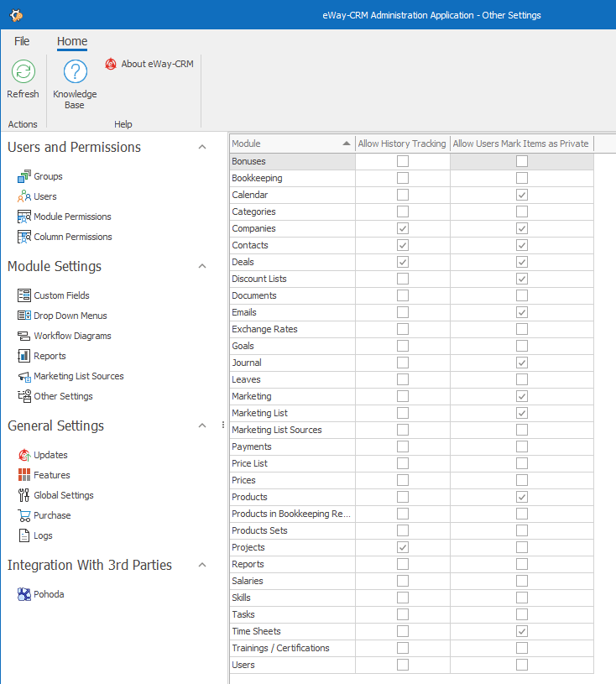Viewport: 616px width, 684px height.
Task: Click the Custom Fields icon
Action: point(24,295)
